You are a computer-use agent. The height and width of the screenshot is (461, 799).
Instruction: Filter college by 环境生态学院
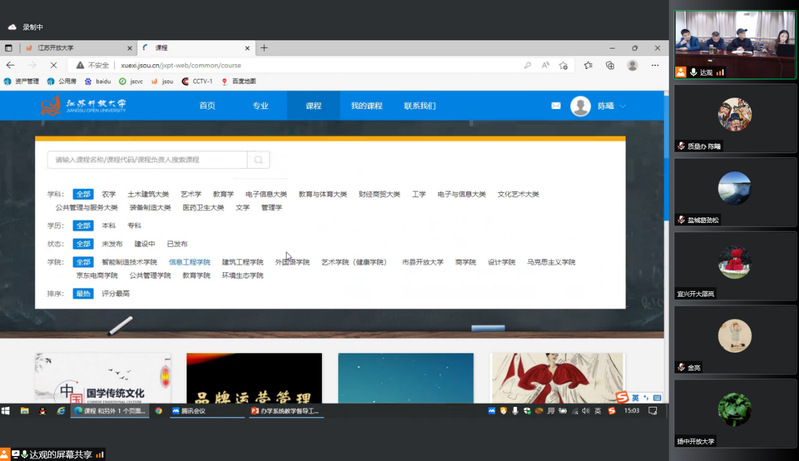tap(243, 276)
